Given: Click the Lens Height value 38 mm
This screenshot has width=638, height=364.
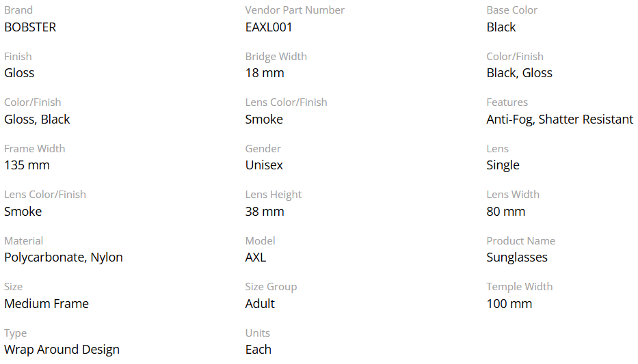Looking at the screenshot, I should tap(265, 212).
